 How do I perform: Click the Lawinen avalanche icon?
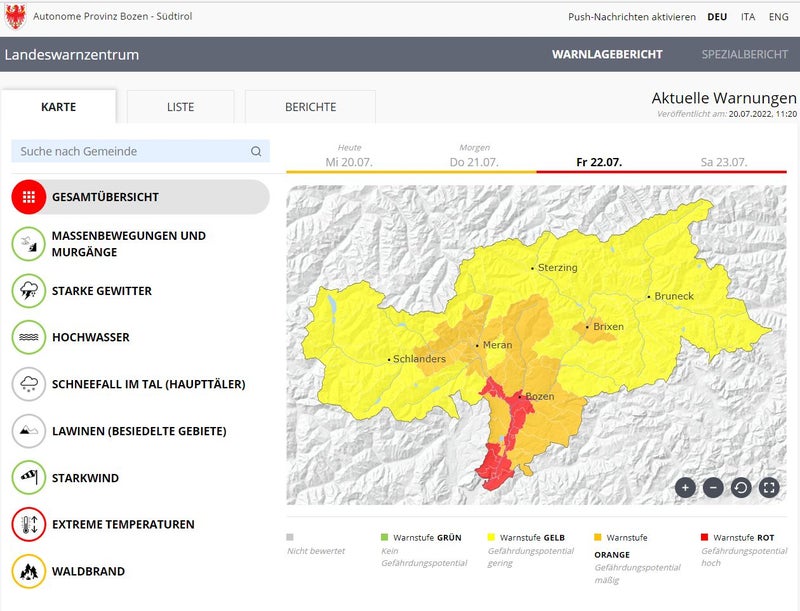click(29, 431)
